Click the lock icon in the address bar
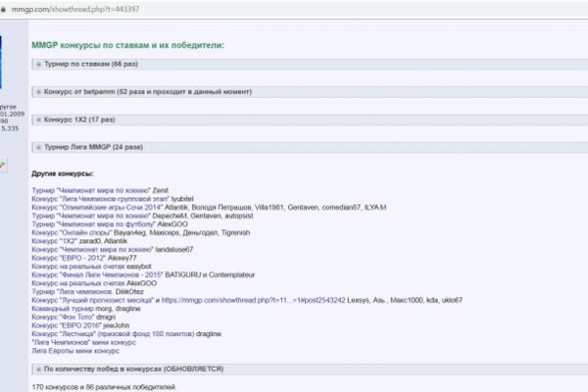 pyautogui.click(x=3, y=9)
